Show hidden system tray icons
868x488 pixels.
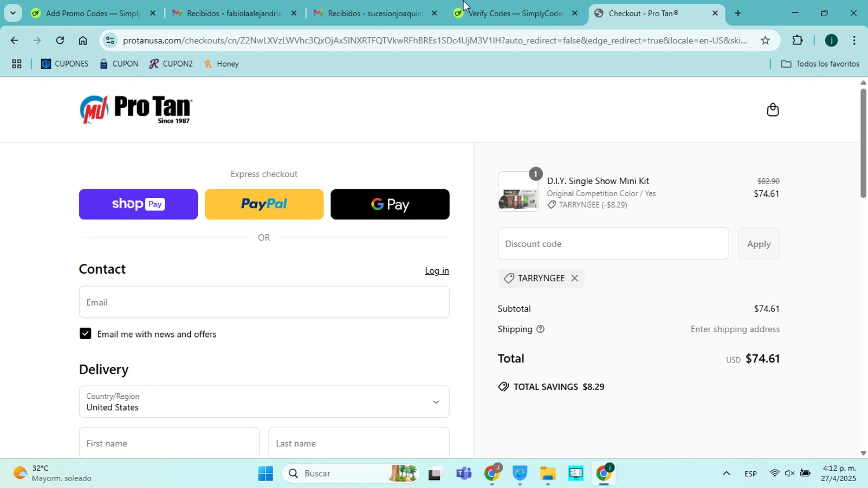[x=726, y=474]
